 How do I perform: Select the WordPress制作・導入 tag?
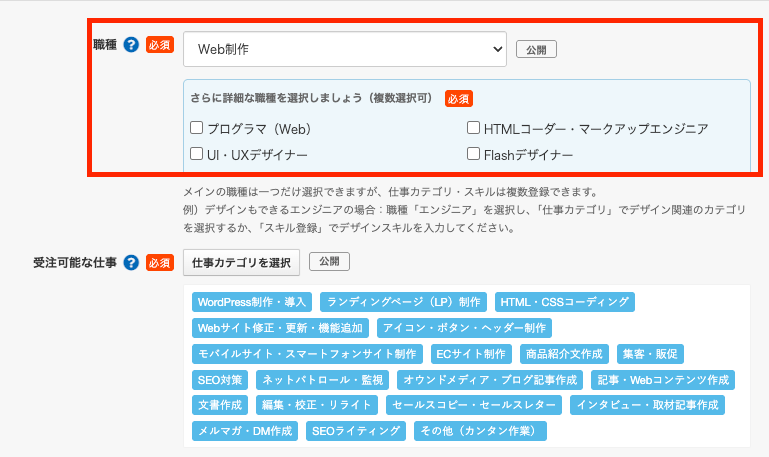coord(253,302)
